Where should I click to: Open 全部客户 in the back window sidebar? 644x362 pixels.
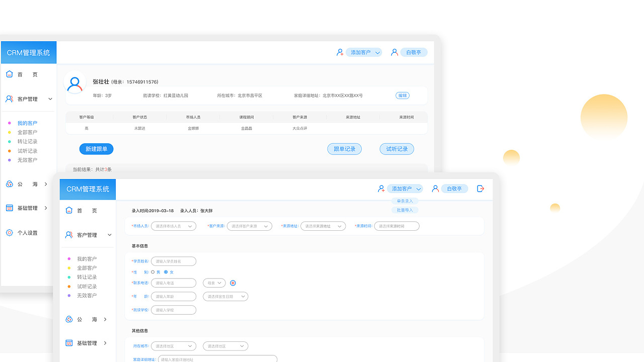27,132
